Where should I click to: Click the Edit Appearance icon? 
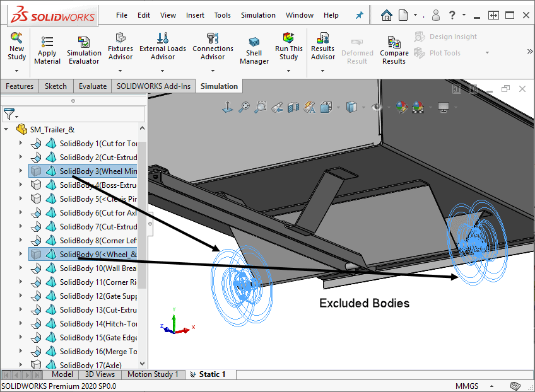(402, 107)
